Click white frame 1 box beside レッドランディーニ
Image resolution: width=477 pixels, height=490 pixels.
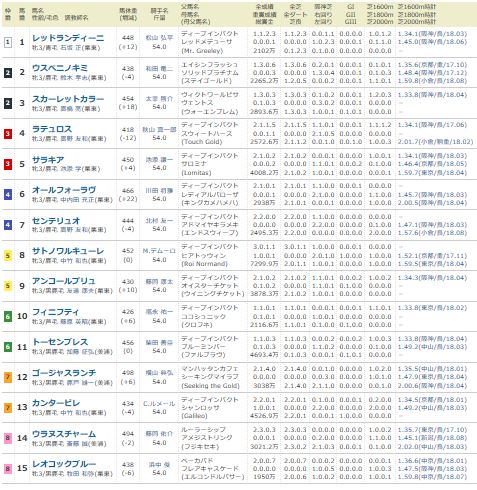(8, 42)
